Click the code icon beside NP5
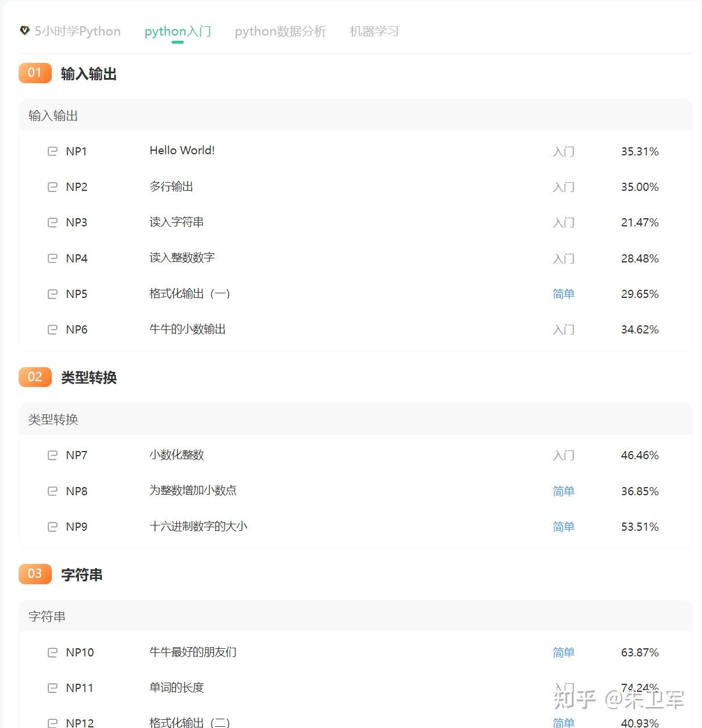Image resolution: width=702 pixels, height=728 pixels. coord(52,294)
